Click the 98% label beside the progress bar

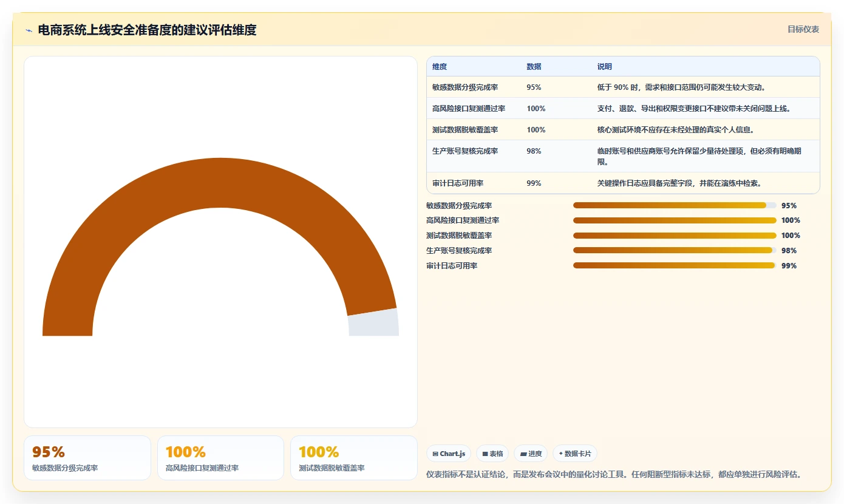[789, 251]
